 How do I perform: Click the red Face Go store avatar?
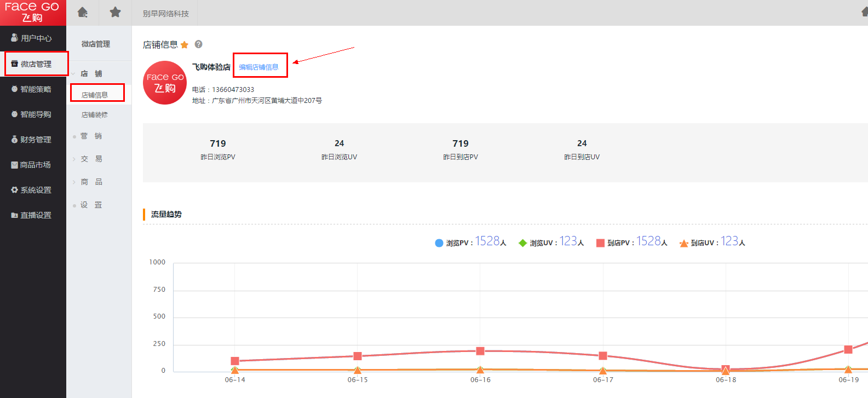(165, 83)
